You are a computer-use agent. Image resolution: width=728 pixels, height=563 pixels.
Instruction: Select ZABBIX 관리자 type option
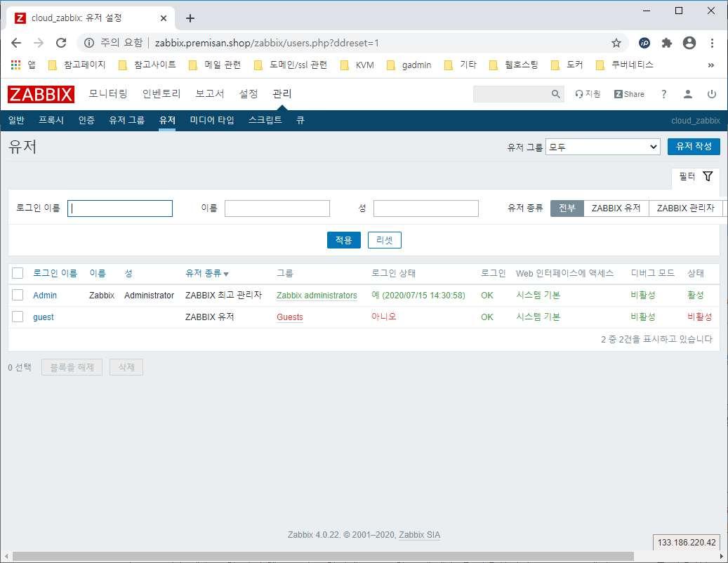pyautogui.click(x=686, y=208)
